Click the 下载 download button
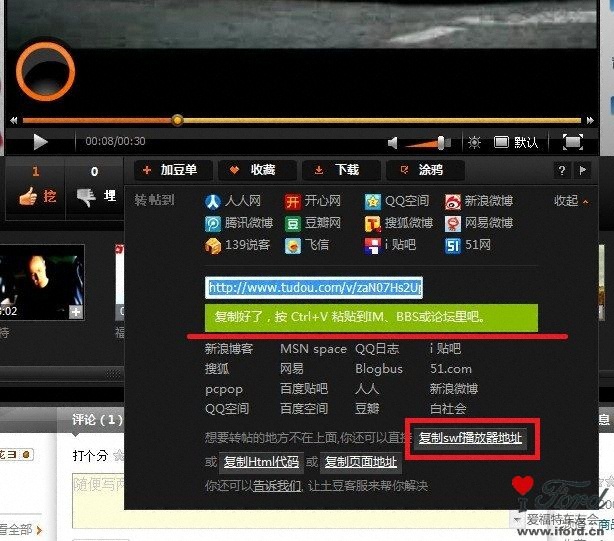This screenshot has height=541, width=614. pyautogui.click(x=341, y=170)
